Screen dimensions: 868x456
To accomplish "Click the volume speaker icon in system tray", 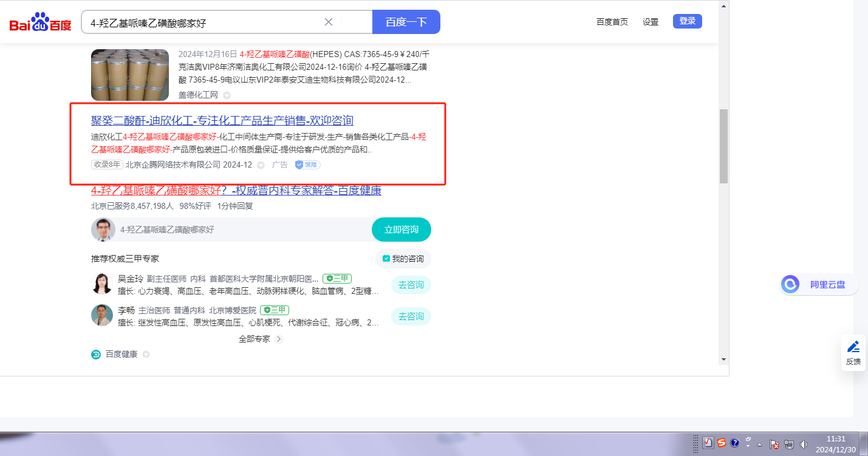I will [x=804, y=444].
